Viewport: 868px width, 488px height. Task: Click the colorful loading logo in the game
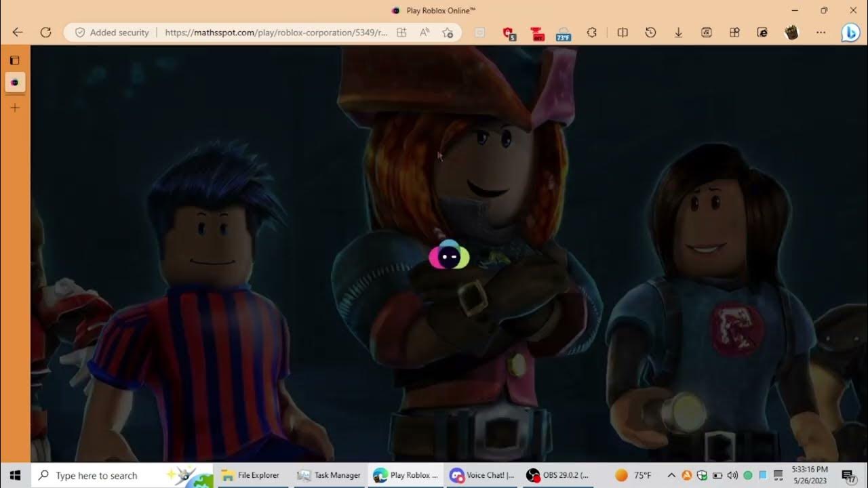click(449, 256)
